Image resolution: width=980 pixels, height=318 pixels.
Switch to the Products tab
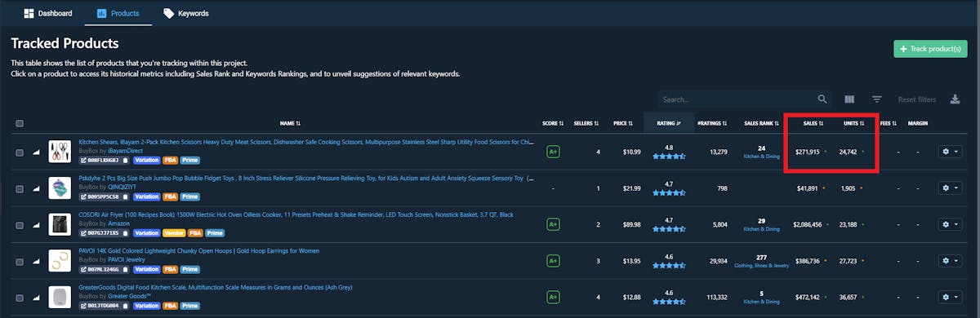coord(118,13)
